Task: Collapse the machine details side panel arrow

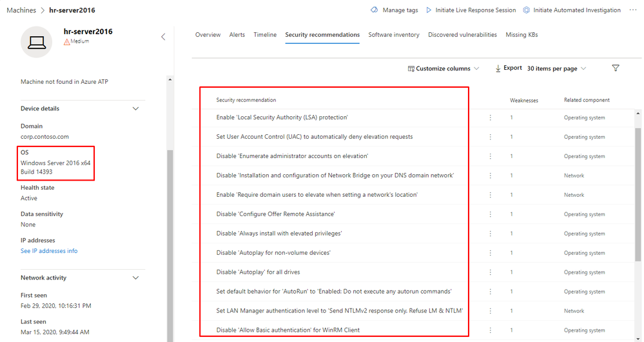Action: (x=163, y=37)
